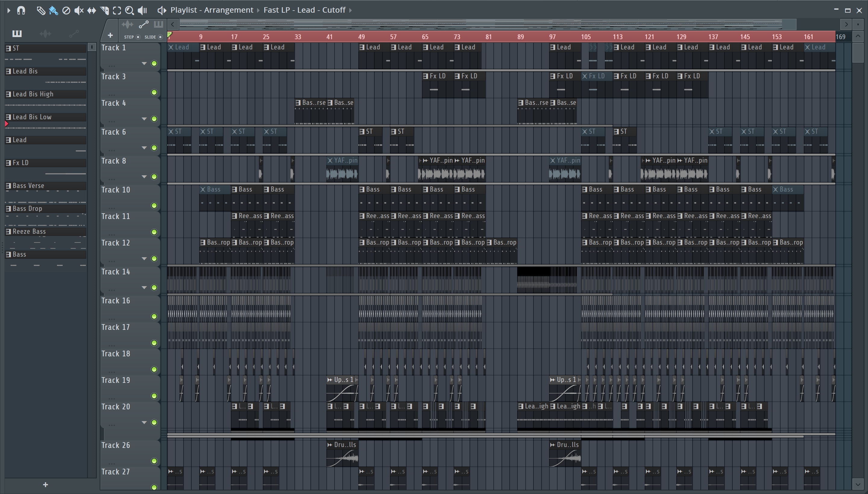Mute Track 10 with green LED
This screenshot has width=868, height=494.
click(x=154, y=206)
